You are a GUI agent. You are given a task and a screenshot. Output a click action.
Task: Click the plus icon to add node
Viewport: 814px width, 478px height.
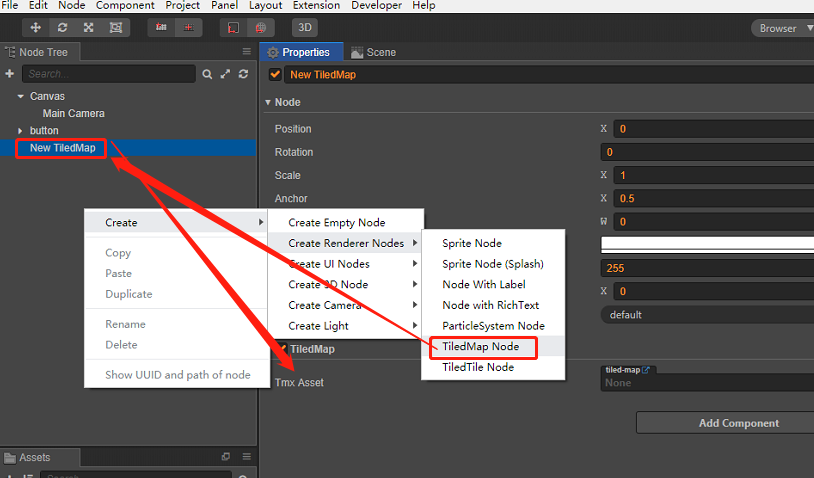coord(9,74)
